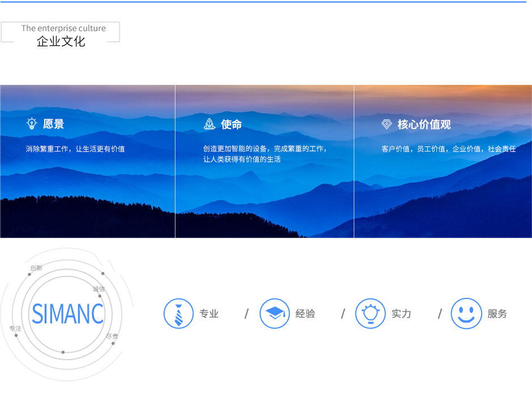Click the 专业 label

[209, 314]
